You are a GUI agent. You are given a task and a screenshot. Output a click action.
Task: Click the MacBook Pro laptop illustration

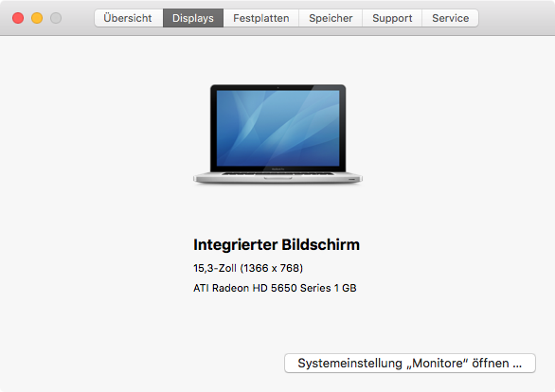pos(277,134)
